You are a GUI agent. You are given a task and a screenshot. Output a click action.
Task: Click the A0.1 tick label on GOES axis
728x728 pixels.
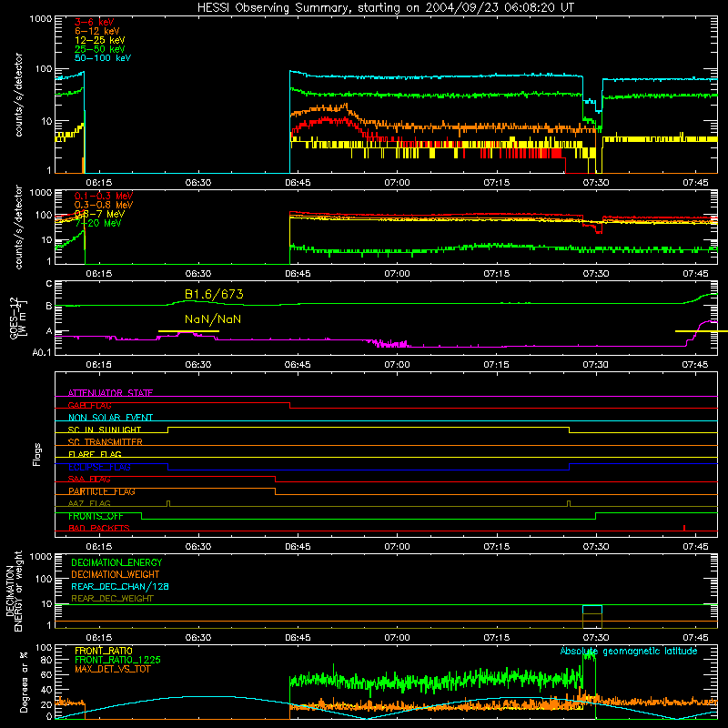click(41, 353)
